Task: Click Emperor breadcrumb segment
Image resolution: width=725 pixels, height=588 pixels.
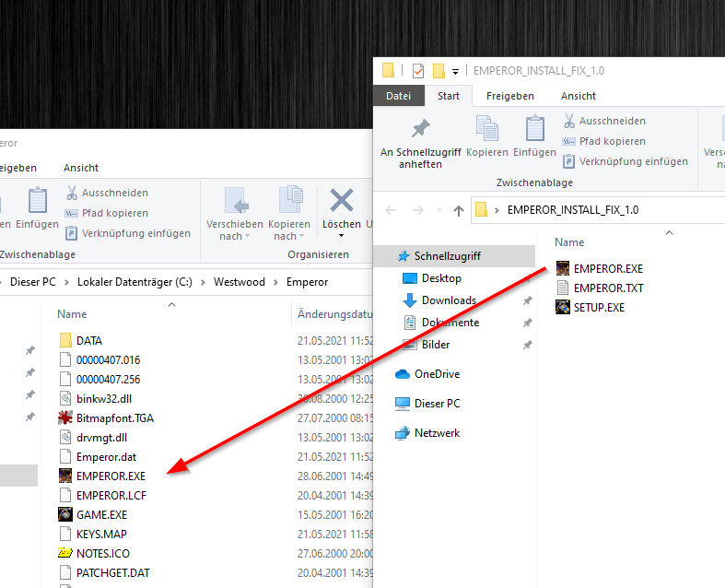Action: pyautogui.click(x=307, y=282)
